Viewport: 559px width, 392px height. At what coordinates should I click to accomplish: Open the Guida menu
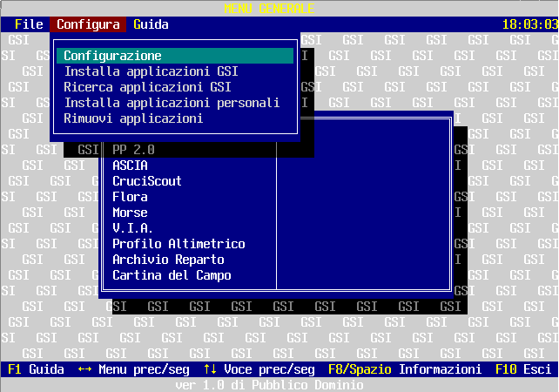(x=151, y=24)
